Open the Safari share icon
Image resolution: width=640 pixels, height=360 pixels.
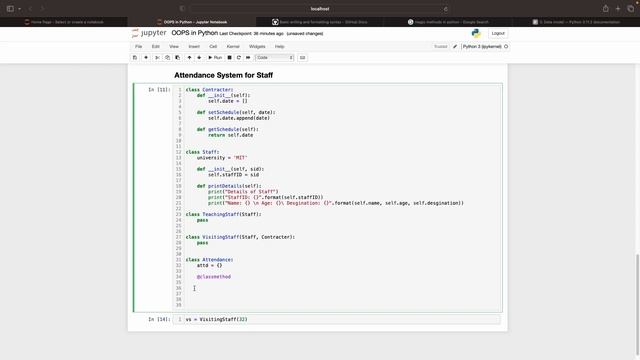click(x=606, y=9)
